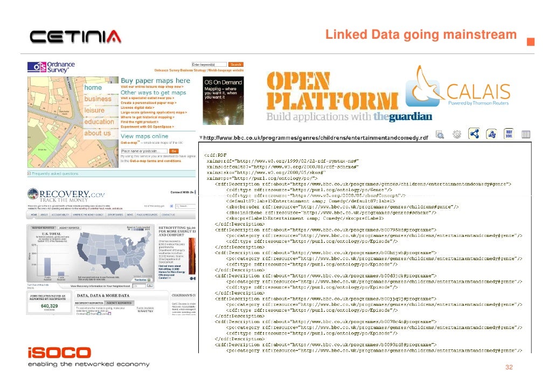555x392 pixels.
Task: Tick the Grants checkbox
Action: (99, 313)
